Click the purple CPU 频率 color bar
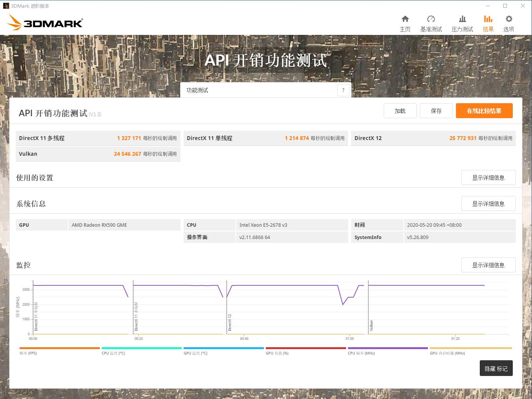This screenshot has height=399, width=532. [388, 348]
